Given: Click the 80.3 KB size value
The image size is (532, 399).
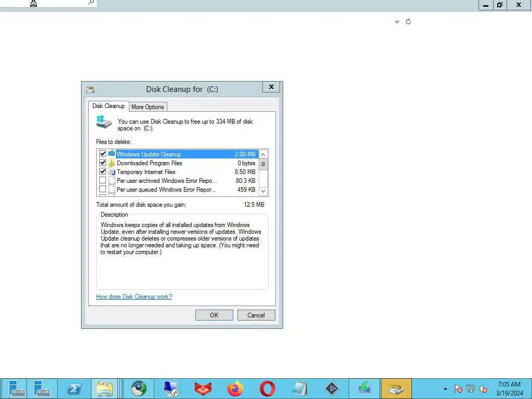Looking at the screenshot, I should (x=246, y=180).
